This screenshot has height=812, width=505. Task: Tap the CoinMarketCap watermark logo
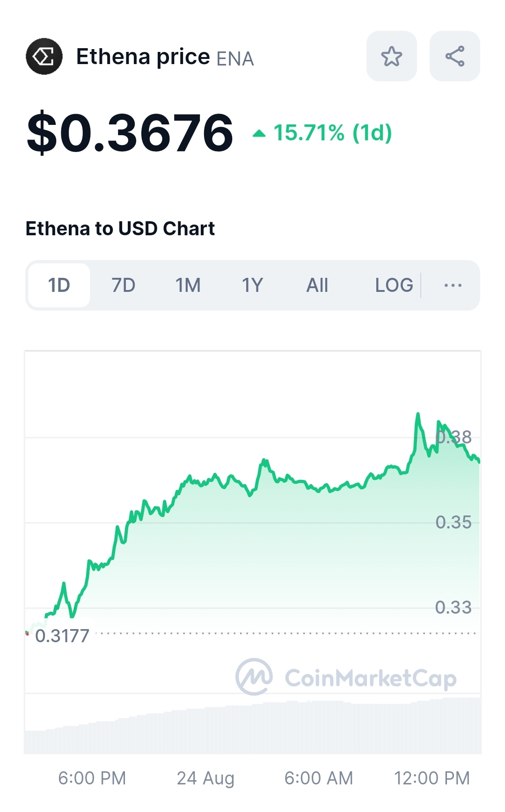click(x=346, y=677)
